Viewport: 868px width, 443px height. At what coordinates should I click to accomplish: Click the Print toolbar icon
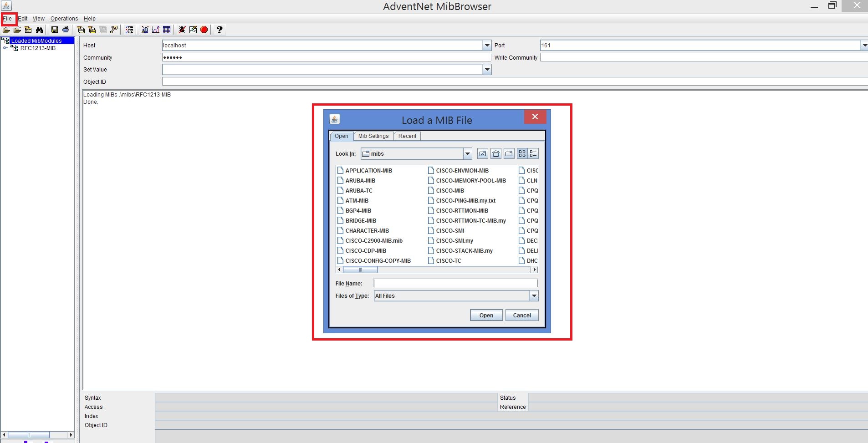tap(66, 30)
